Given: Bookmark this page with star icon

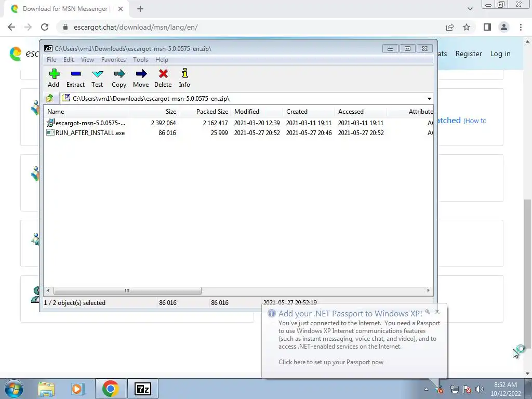Looking at the screenshot, I should click(x=467, y=27).
